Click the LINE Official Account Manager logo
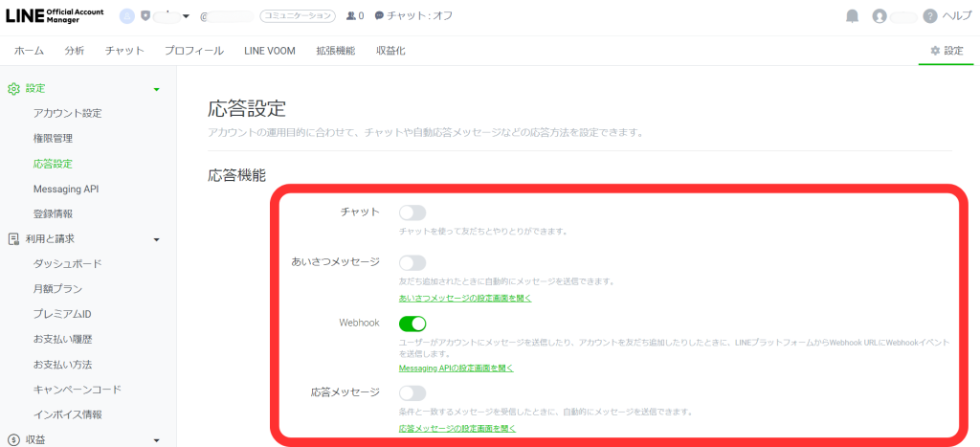This screenshot has width=980, height=447. point(56,15)
